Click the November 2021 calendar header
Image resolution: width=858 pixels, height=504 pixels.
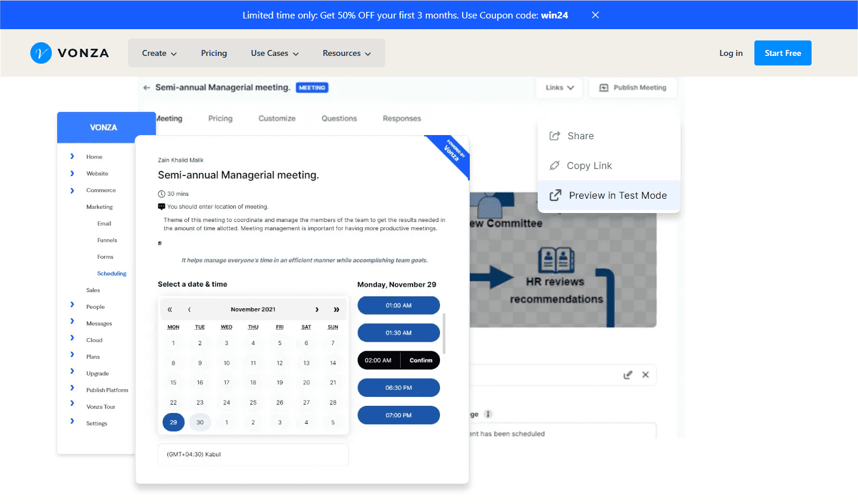pyautogui.click(x=253, y=309)
